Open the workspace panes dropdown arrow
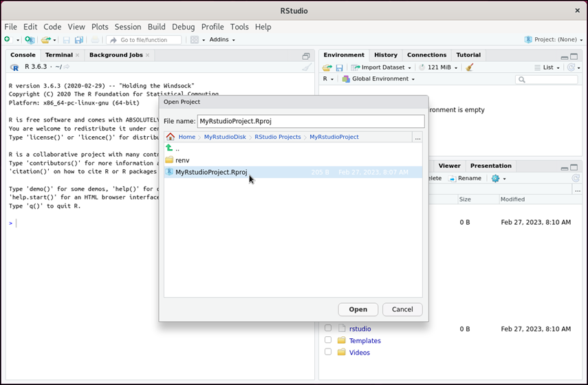 (x=204, y=40)
